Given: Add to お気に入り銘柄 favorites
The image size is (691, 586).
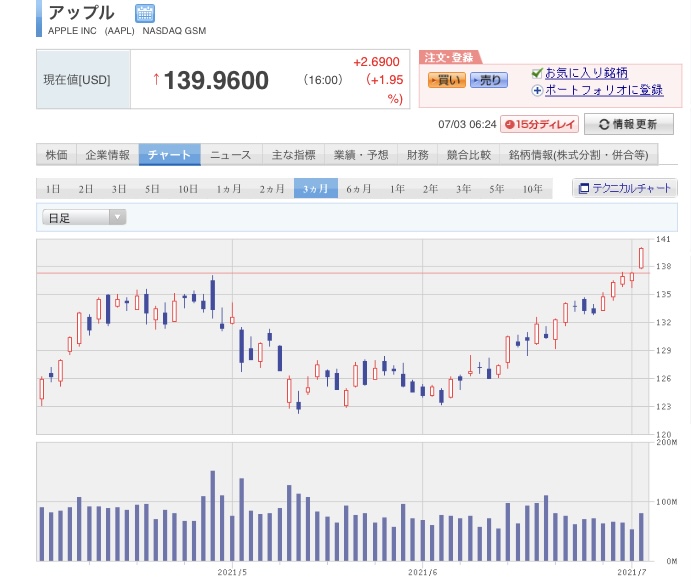Looking at the screenshot, I should coord(586,73).
